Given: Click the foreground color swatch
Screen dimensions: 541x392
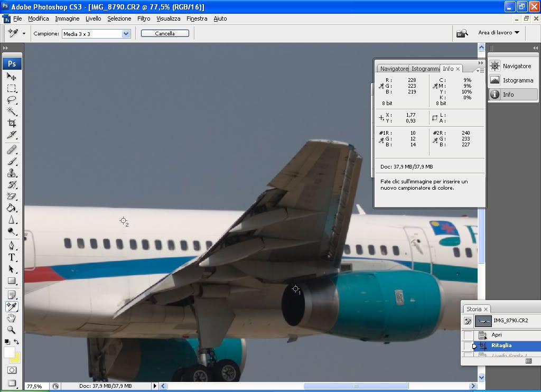Looking at the screenshot, I should coord(9,352).
